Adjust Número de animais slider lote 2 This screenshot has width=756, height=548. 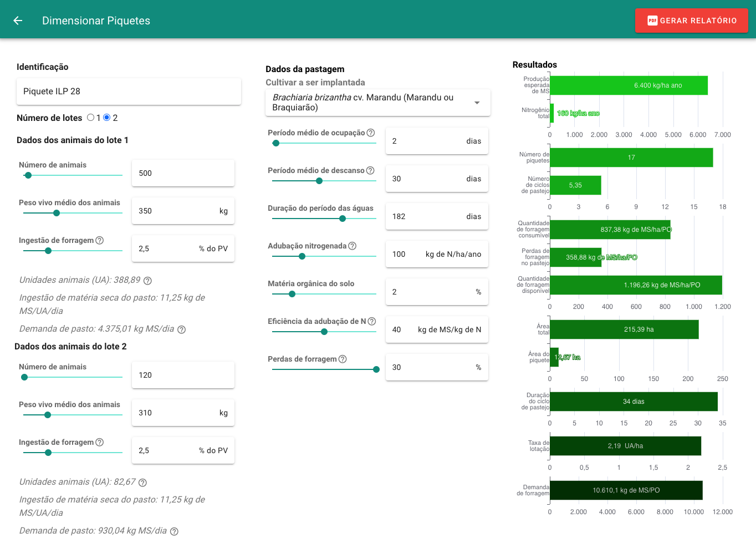[73, 377]
